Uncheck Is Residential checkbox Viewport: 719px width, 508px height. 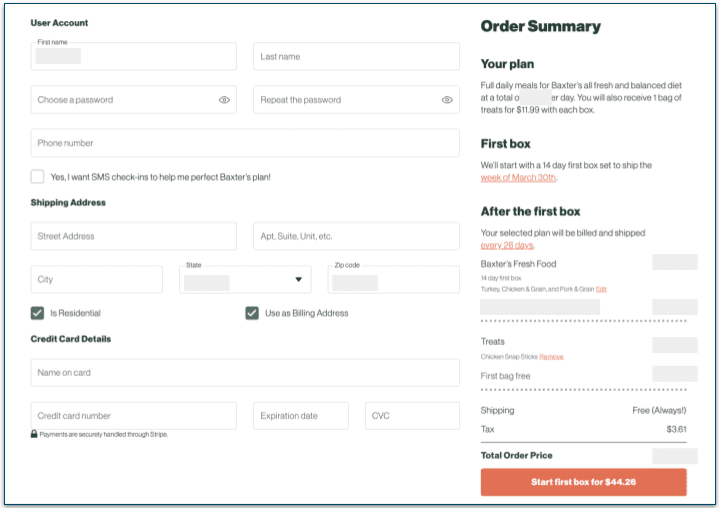38,313
